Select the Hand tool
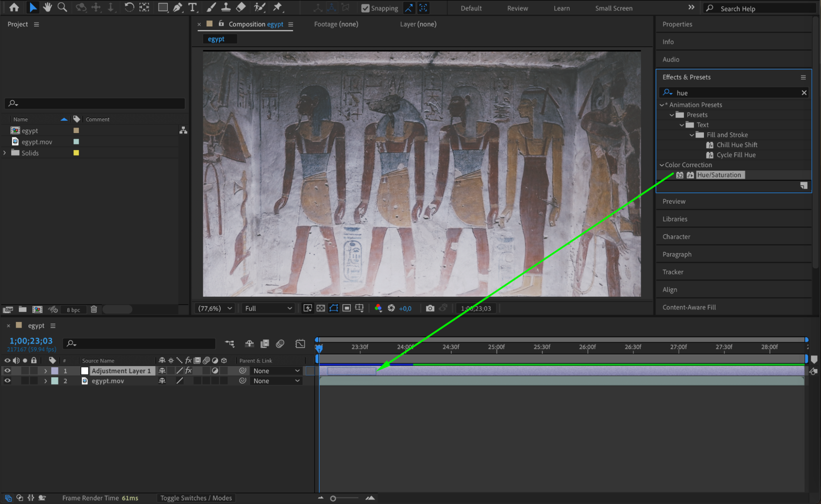 [x=48, y=7]
